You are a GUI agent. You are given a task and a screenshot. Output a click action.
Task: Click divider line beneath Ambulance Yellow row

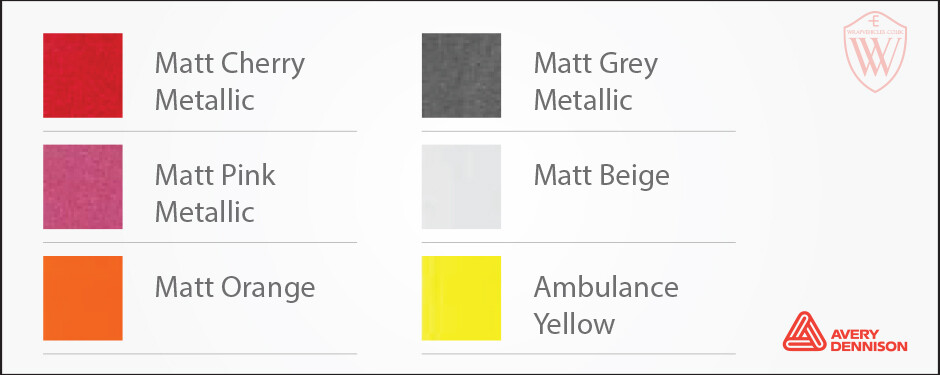[579, 353]
